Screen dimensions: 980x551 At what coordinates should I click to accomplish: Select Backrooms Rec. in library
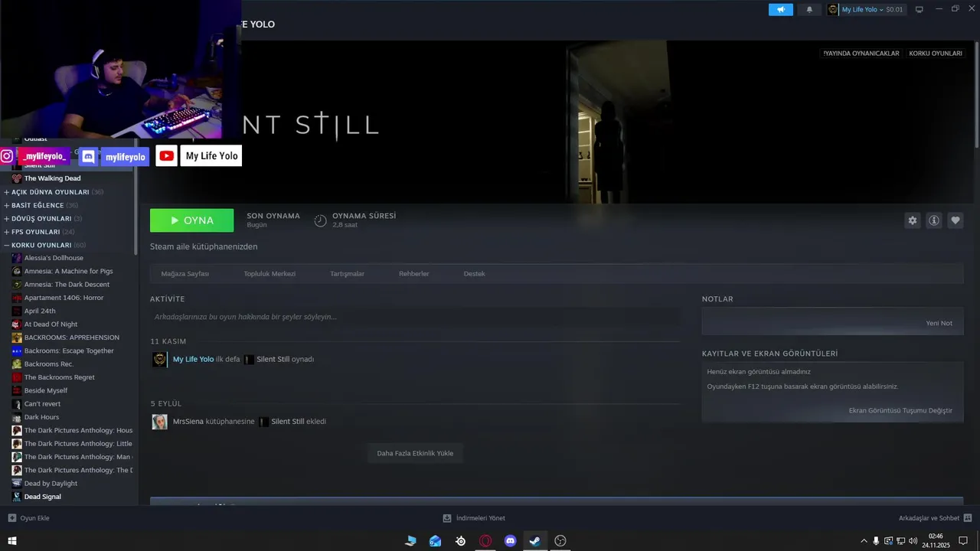pos(49,364)
